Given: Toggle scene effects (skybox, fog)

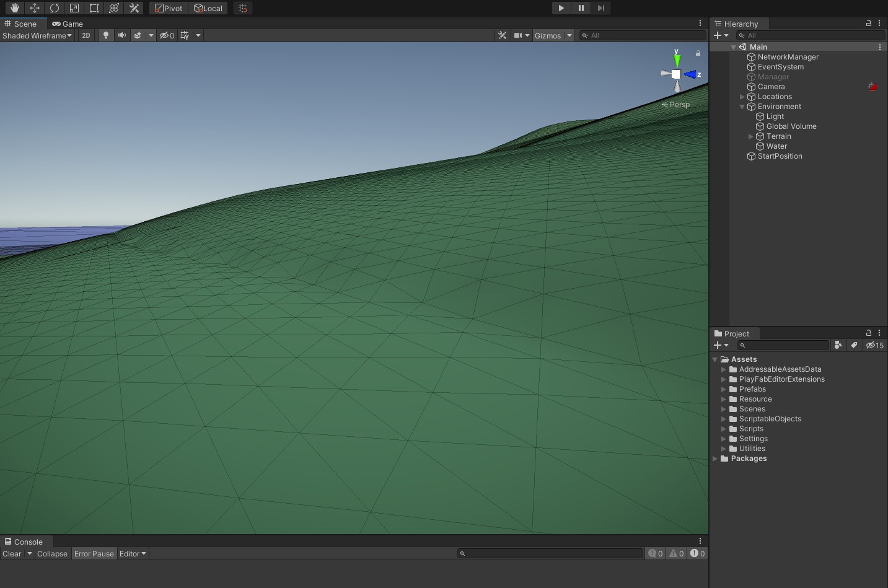Looking at the screenshot, I should click(x=138, y=35).
